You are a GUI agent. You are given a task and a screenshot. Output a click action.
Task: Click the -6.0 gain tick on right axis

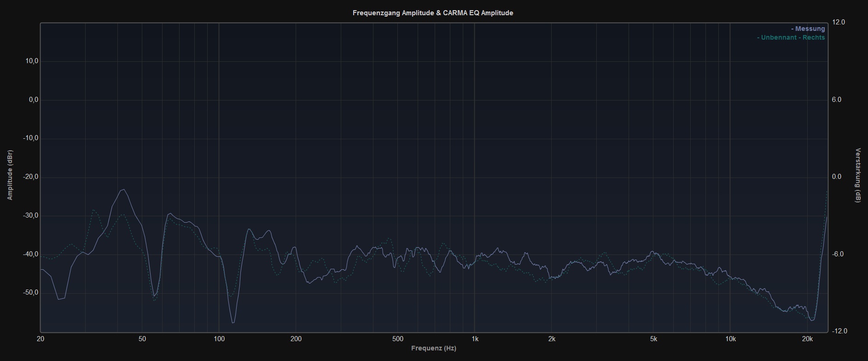click(x=838, y=254)
